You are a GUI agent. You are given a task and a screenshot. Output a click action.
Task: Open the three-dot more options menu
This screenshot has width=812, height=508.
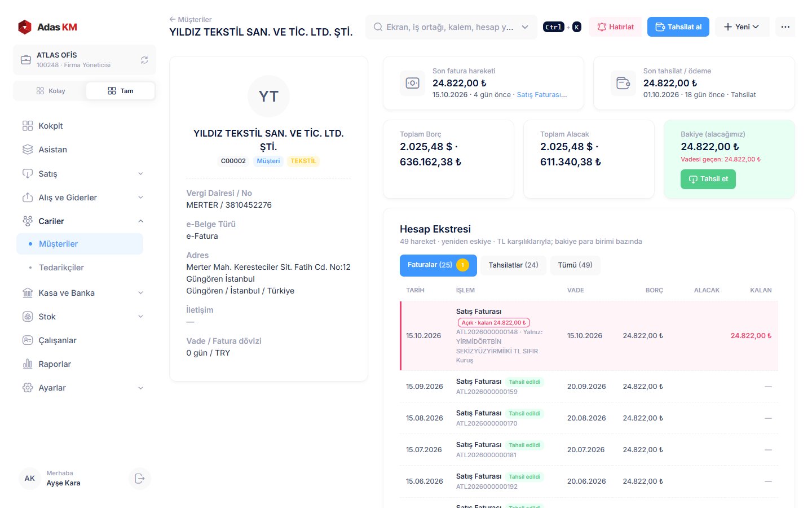point(785,27)
